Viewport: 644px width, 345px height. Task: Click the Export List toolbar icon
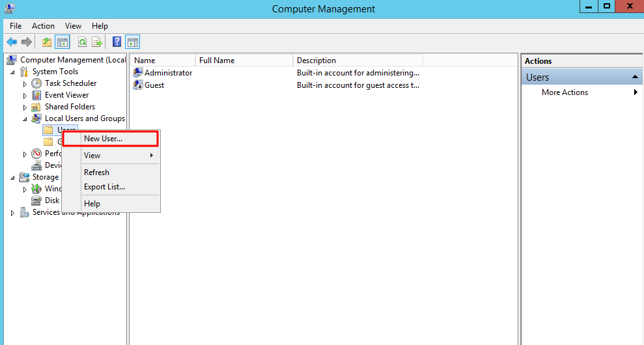tap(97, 42)
